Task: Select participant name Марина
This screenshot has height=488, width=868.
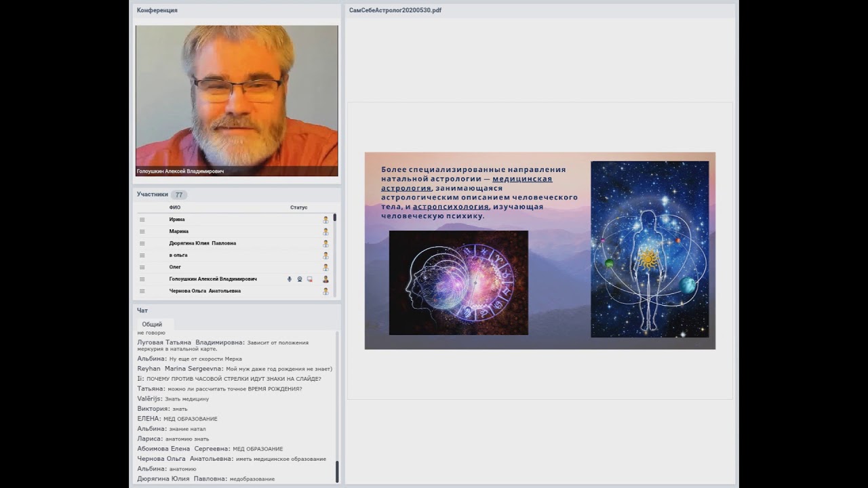Action: (x=179, y=232)
